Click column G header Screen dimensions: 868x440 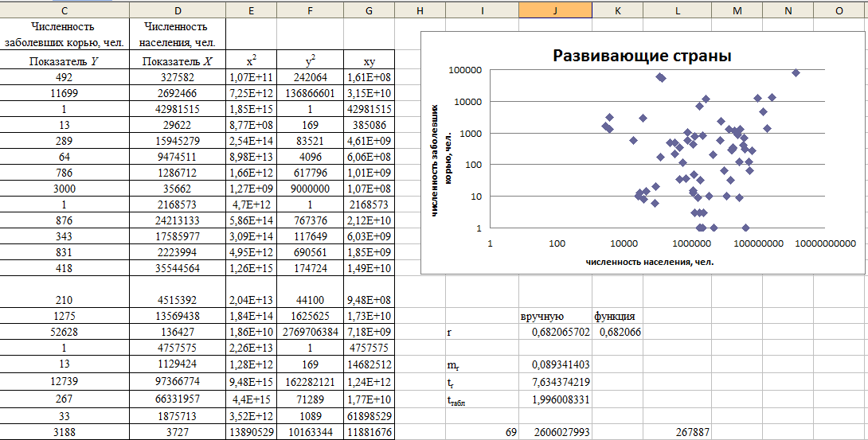[x=368, y=10]
